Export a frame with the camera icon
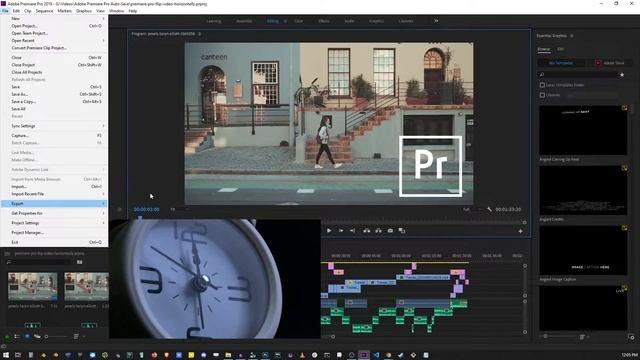The height and width of the screenshot is (360, 640). pyautogui.click(x=390, y=231)
